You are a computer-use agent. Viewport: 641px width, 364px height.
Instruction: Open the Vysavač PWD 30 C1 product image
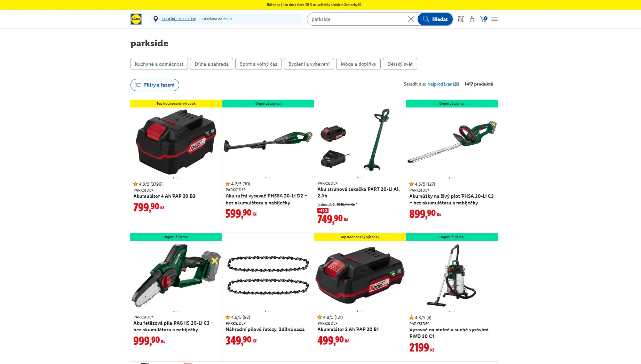click(x=452, y=275)
